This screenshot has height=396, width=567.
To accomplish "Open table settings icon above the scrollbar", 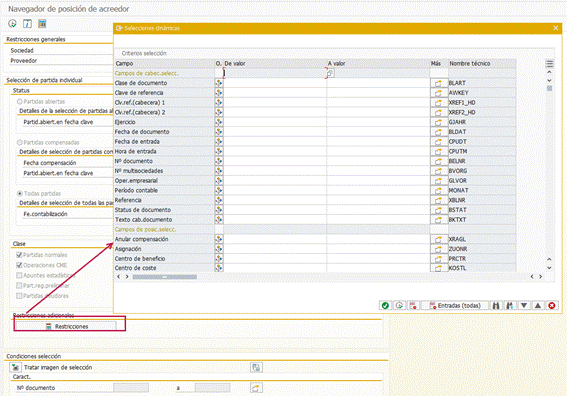I will coord(550,64).
